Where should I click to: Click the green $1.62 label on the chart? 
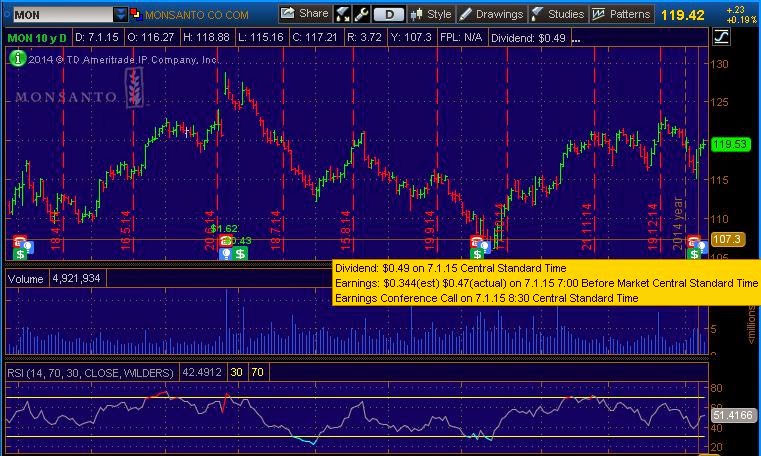click(224, 228)
